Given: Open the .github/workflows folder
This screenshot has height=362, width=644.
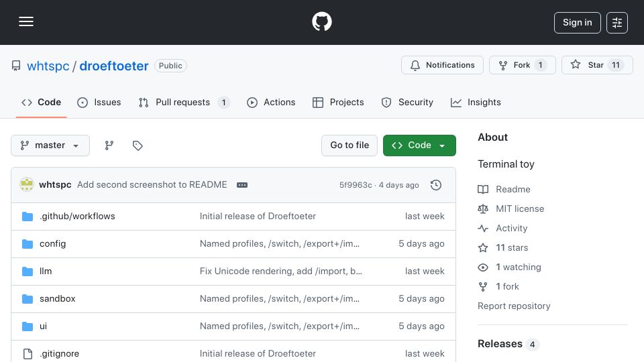Looking at the screenshot, I should 77,217.
